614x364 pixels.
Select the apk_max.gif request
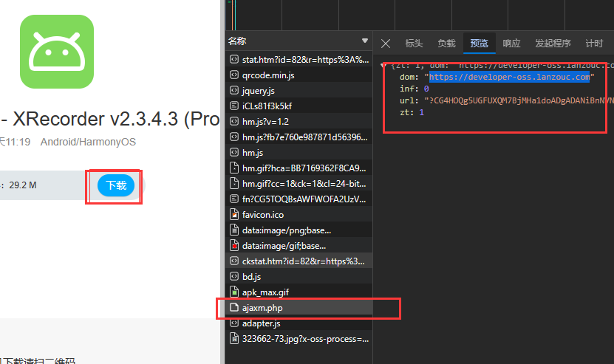coord(299,292)
